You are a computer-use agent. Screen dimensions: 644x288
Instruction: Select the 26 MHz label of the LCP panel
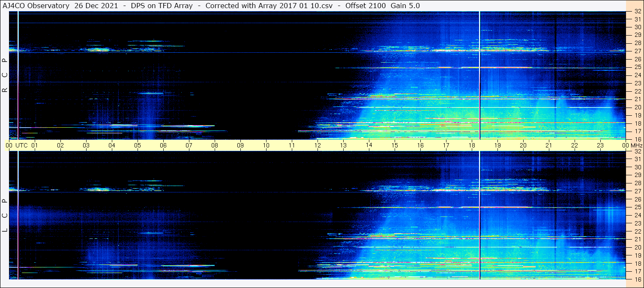(637, 199)
